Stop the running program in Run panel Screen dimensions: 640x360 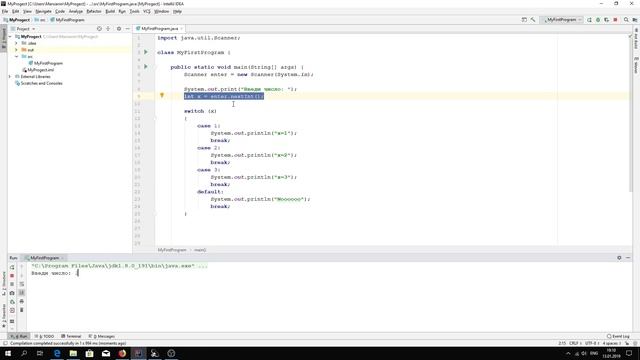tap(12, 276)
